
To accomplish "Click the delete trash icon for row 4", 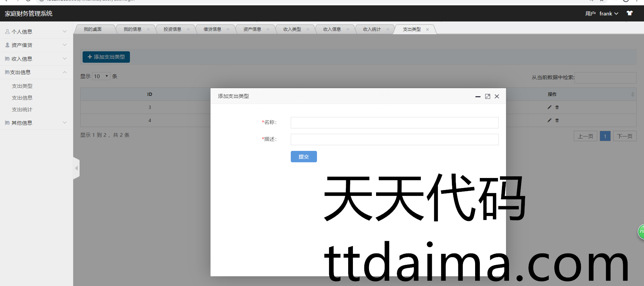I will [x=557, y=120].
